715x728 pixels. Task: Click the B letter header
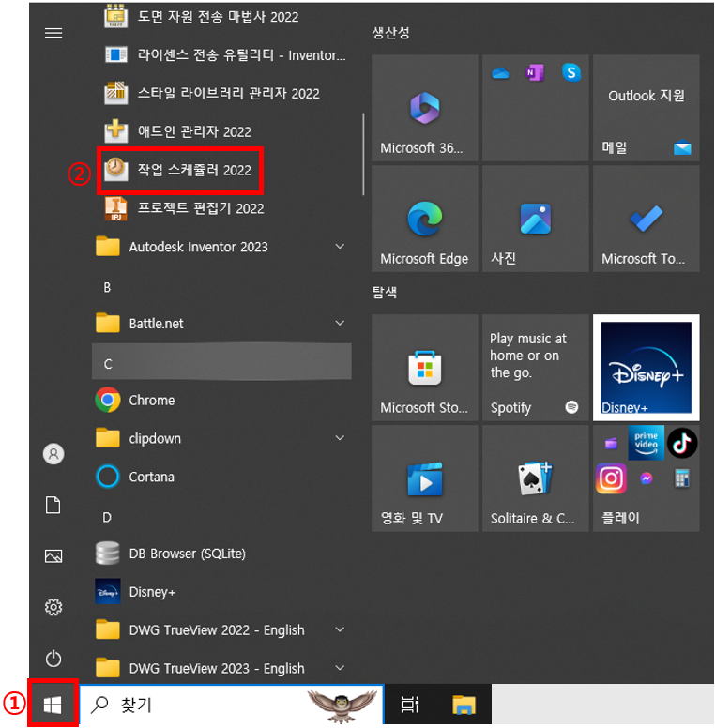pos(107,287)
